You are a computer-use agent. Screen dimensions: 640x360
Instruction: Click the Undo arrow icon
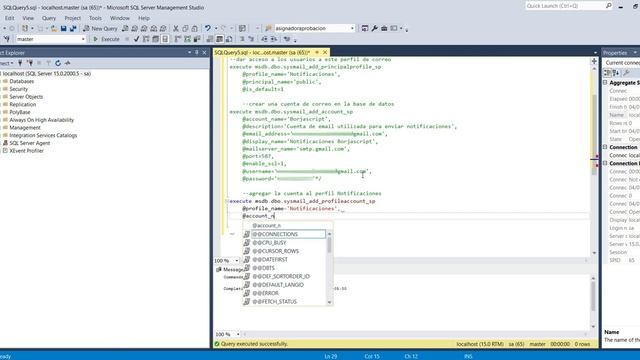click(207, 28)
